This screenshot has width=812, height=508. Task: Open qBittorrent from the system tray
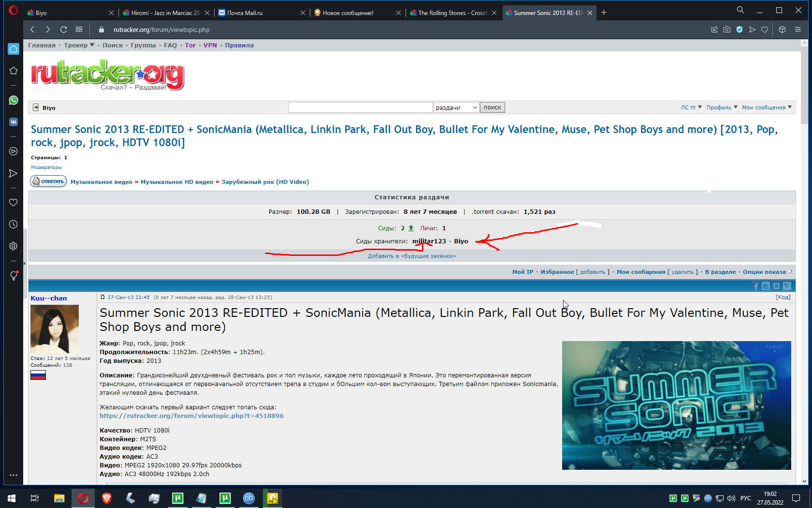pyautogui.click(x=708, y=499)
